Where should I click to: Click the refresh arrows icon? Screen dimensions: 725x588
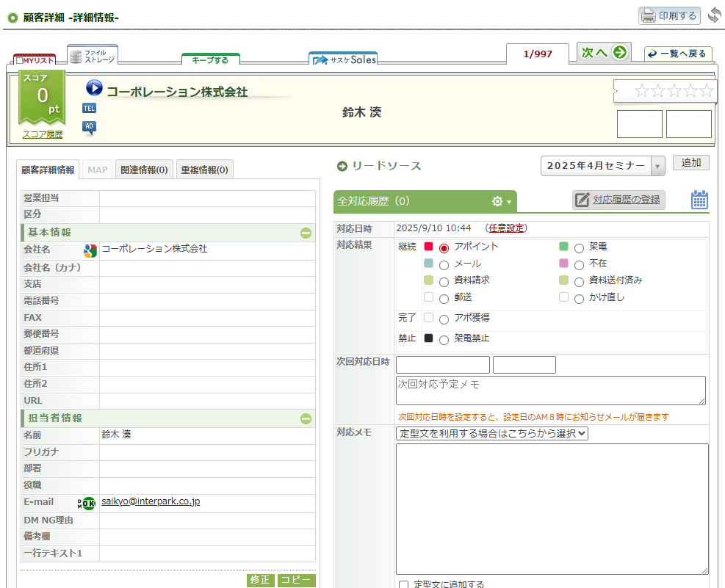[x=714, y=15]
